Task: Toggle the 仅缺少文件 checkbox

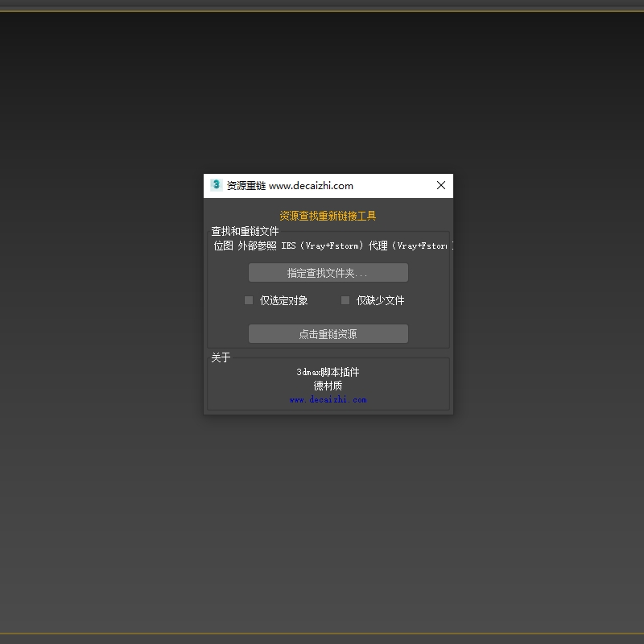Action: pyautogui.click(x=345, y=300)
